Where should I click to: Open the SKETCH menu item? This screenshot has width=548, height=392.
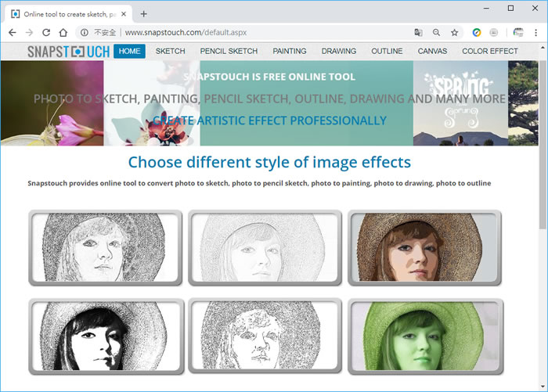coord(170,51)
